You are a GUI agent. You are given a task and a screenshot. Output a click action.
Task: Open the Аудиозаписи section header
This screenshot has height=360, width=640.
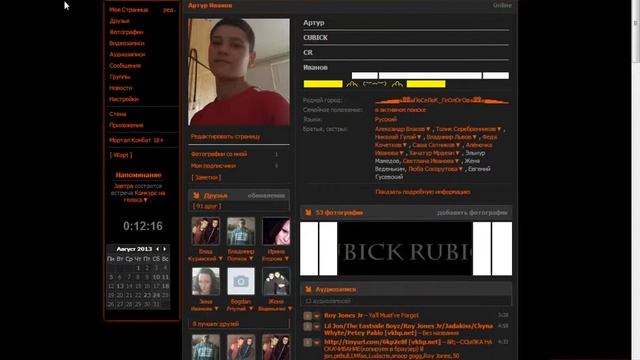coord(336,289)
